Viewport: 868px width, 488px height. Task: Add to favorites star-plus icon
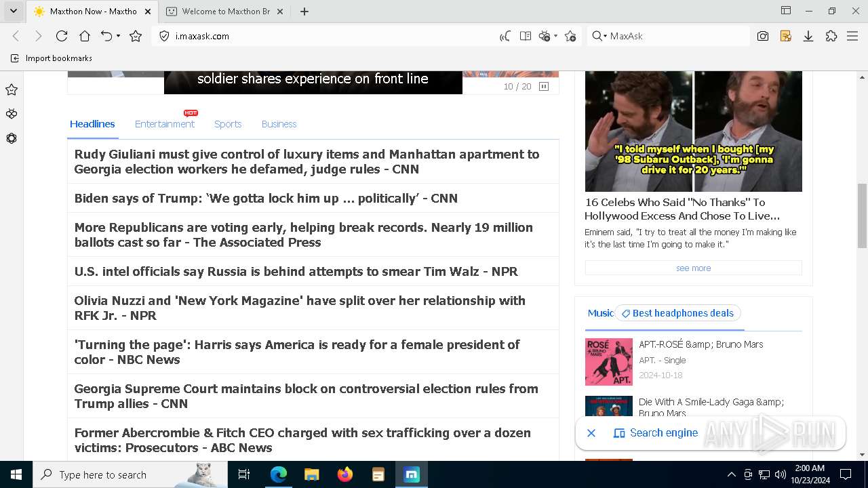pos(570,36)
